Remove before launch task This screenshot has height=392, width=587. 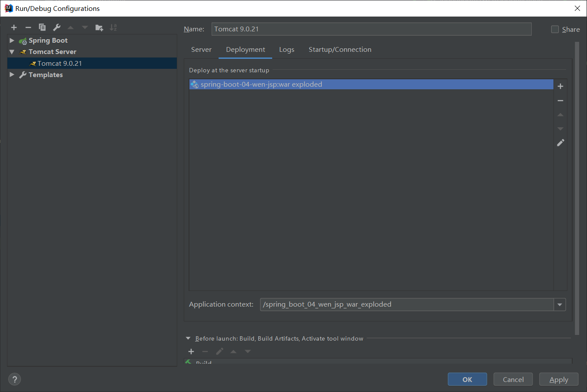point(205,351)
